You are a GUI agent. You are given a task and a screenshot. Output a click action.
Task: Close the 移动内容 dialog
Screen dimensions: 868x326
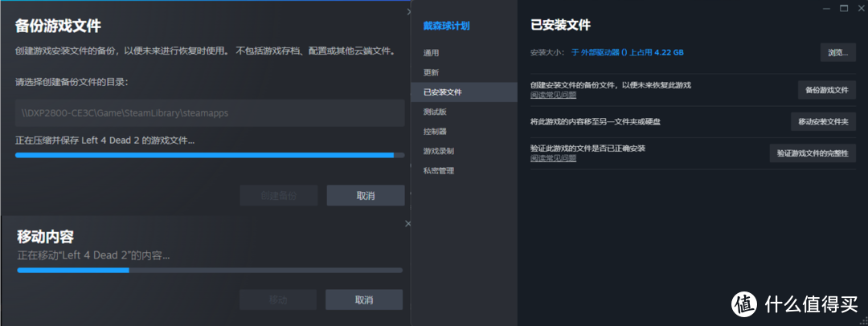point(408,223)
